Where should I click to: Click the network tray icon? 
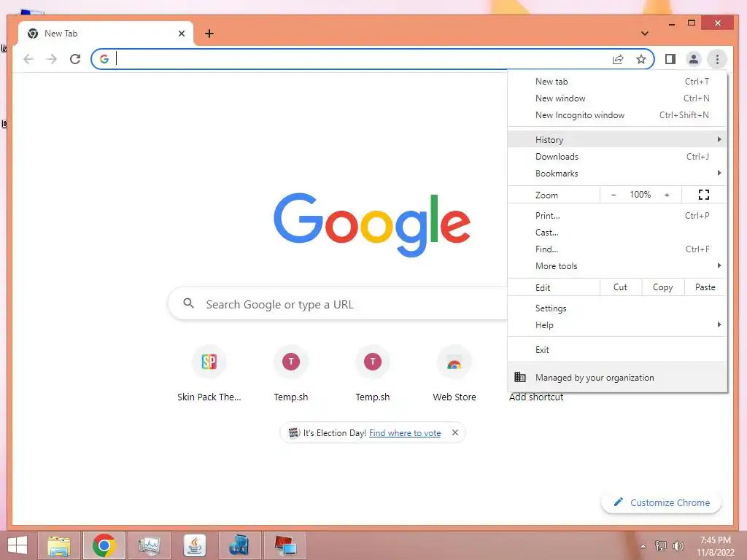[x=661, y=545]
